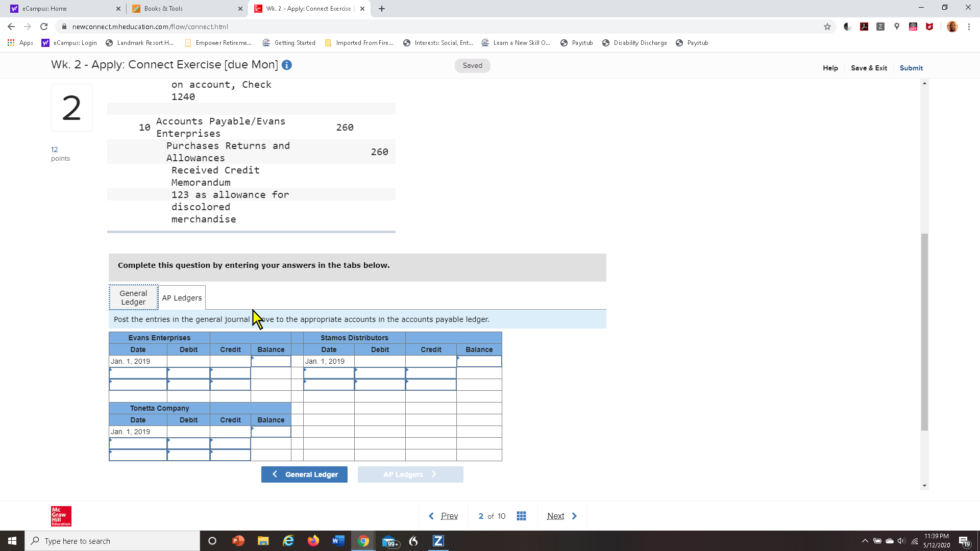Click the dark mode extension icon

click(x=847, y=27)
